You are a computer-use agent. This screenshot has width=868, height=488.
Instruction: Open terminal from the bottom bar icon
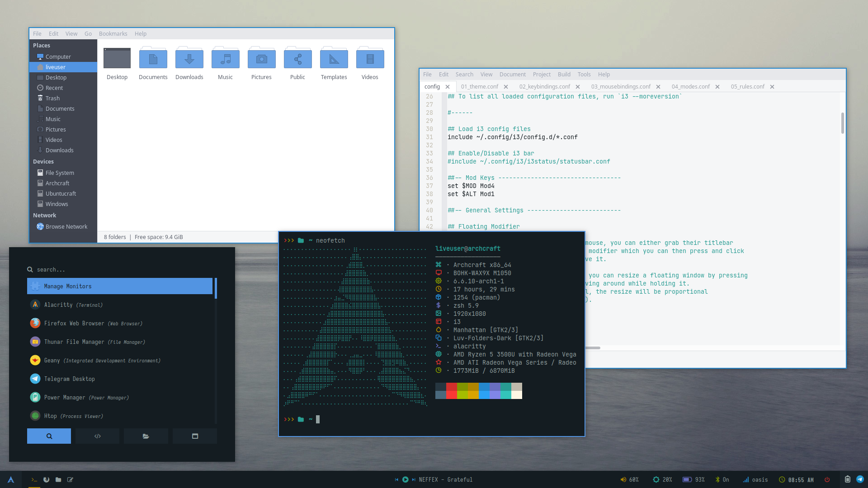(34, 480)
